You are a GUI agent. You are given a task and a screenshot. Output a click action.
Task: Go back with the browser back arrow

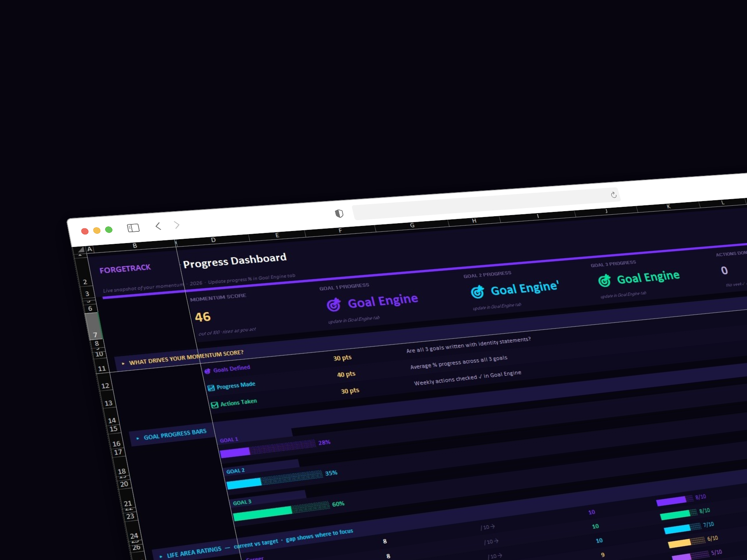(x=158, y=226)
